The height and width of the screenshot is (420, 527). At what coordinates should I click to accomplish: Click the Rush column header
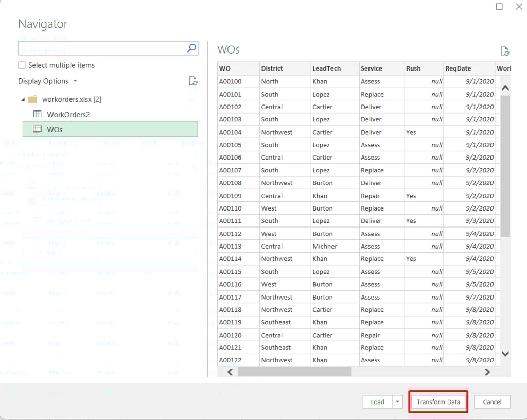click(x=424, y=68)
